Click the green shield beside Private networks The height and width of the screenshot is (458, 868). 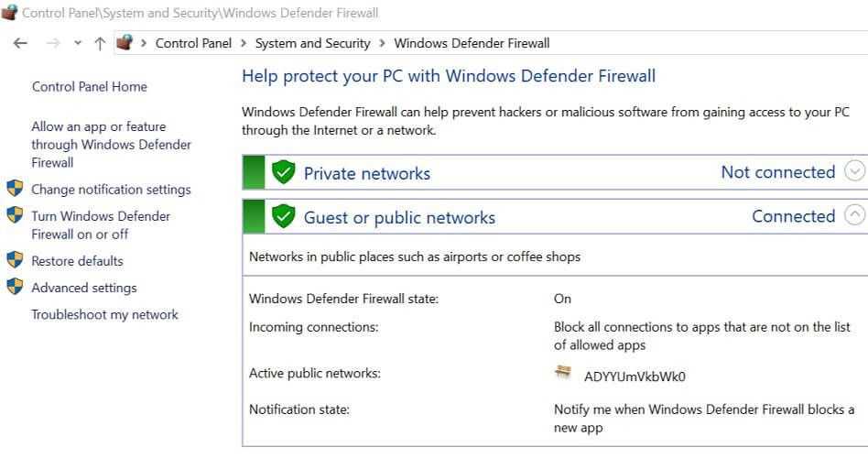tap(284, 172)
